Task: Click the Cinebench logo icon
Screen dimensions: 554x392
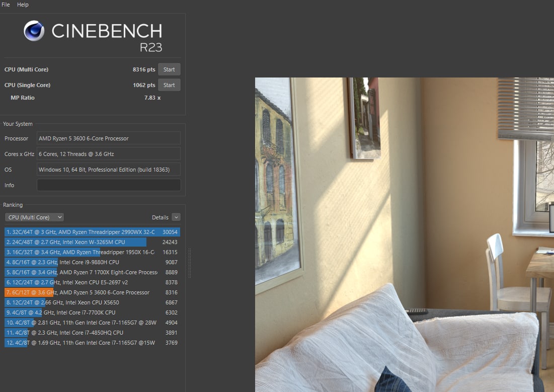Action: [34, 31]
